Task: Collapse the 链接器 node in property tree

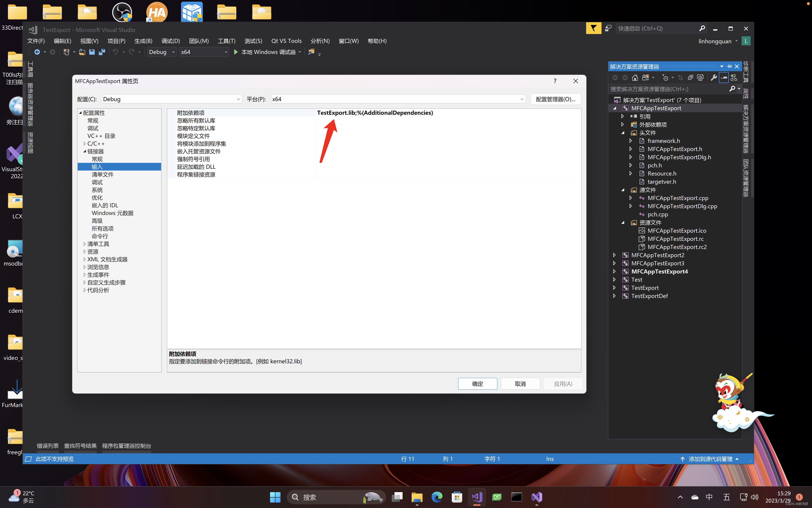Action: point(85,151)
